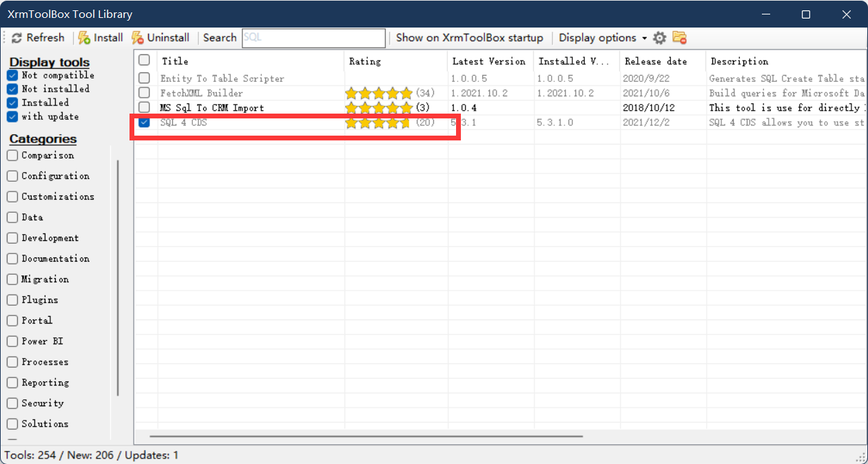Check the Portal category
The height and width of the screenshot is (464, 868).
coord(12,321)
